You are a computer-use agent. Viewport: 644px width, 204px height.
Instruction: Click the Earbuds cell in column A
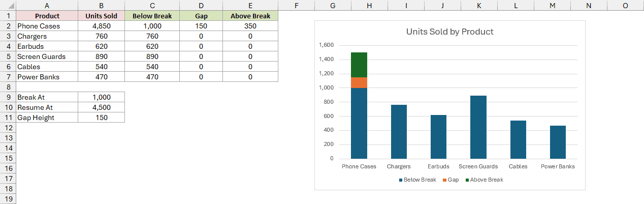coord(47,46)
